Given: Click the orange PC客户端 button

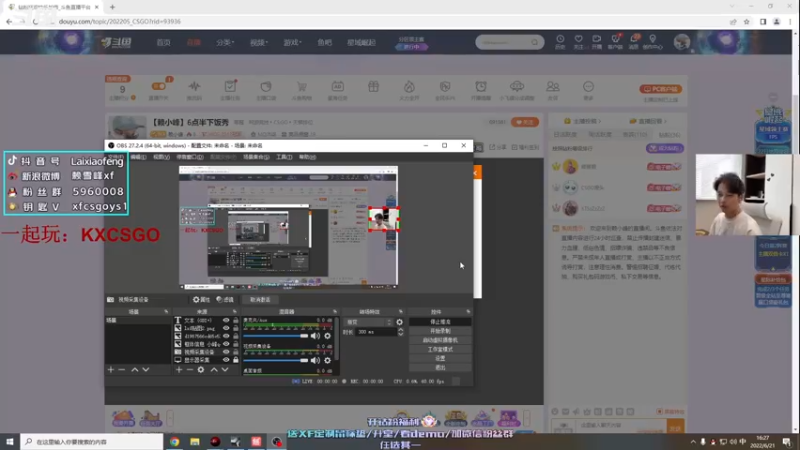Looking at the screenshot, I should (x=661, y=89).
